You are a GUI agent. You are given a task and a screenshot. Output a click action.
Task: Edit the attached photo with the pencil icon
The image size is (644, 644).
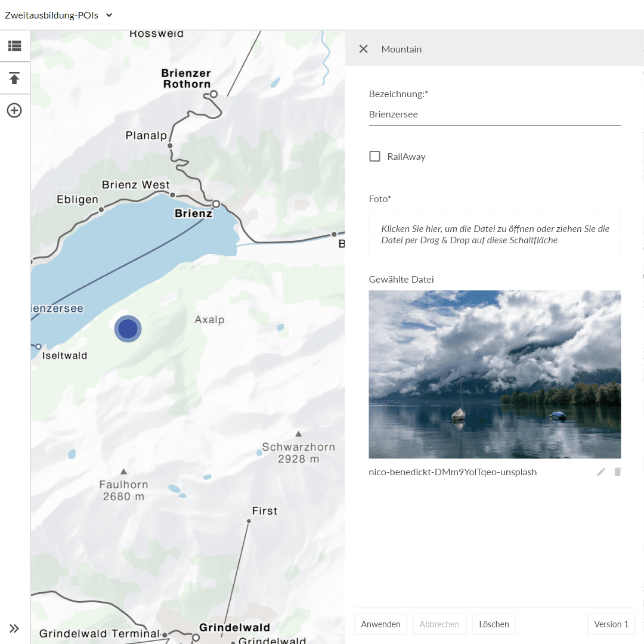601,471
